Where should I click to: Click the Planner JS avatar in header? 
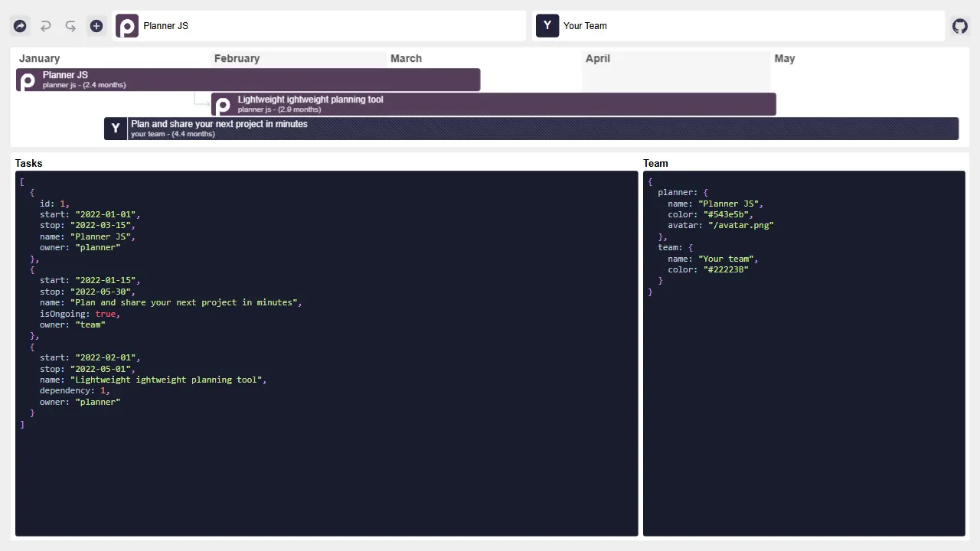[127, 26]
